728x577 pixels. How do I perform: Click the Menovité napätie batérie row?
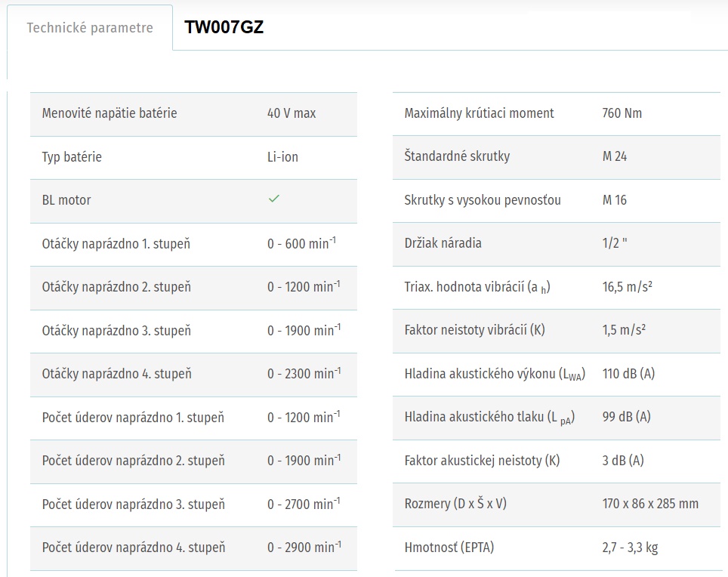tap(193, 114)
